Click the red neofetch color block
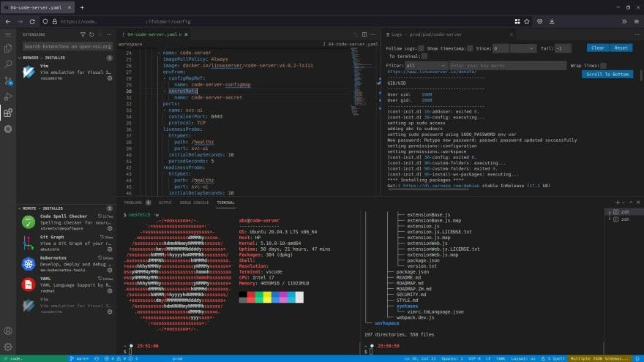 [x=251, y=297]
